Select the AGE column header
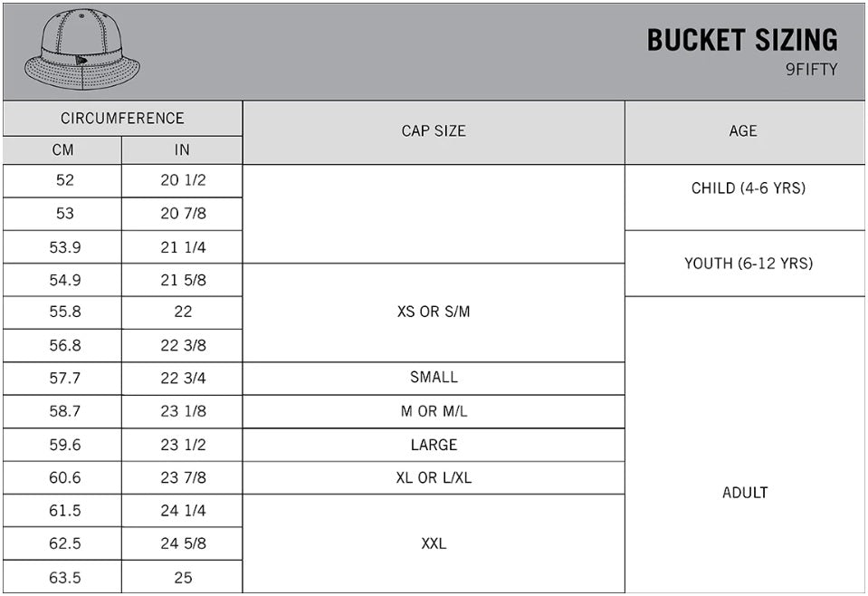This screenshot has width=868, height=596. (x=745, y=132)
